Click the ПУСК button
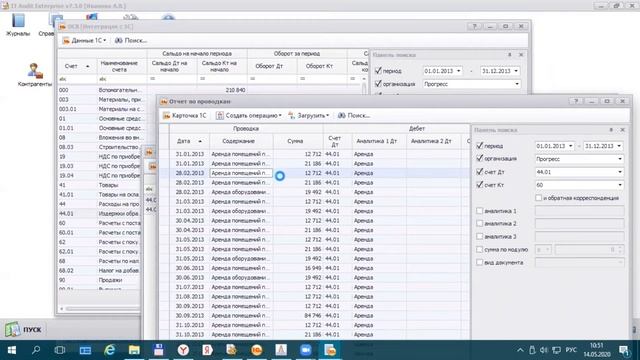The height and width of the screenshot is (360, 640). (24, 329)
